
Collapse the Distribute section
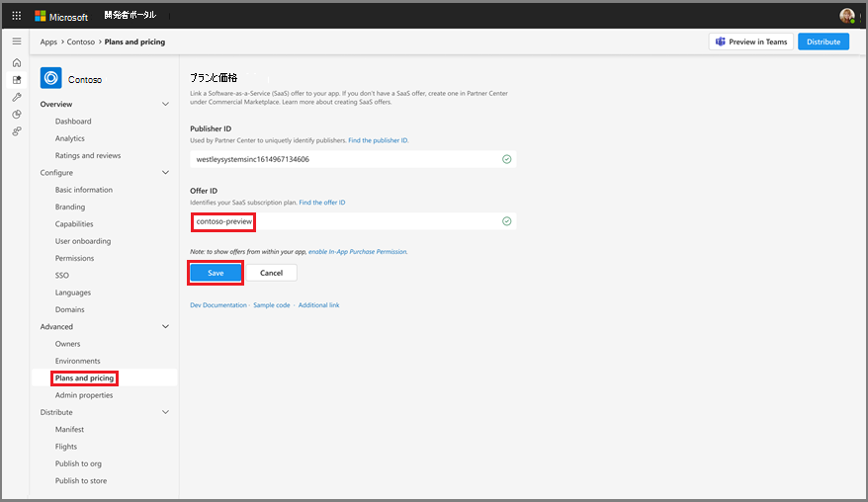coord(165,412)
